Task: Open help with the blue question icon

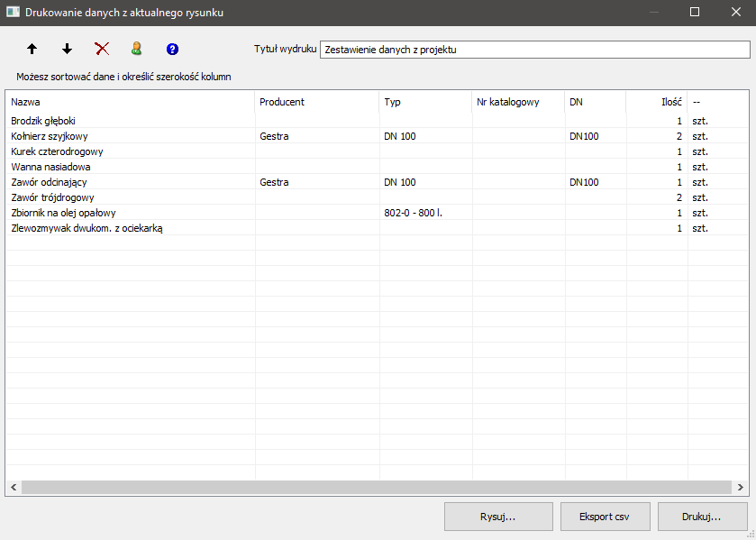Action: tap(172, 49)
